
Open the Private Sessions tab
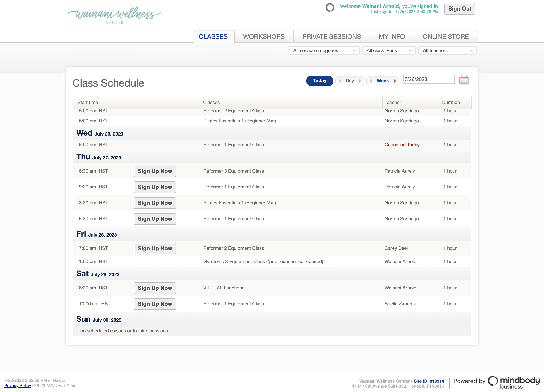tap(331, 36)
